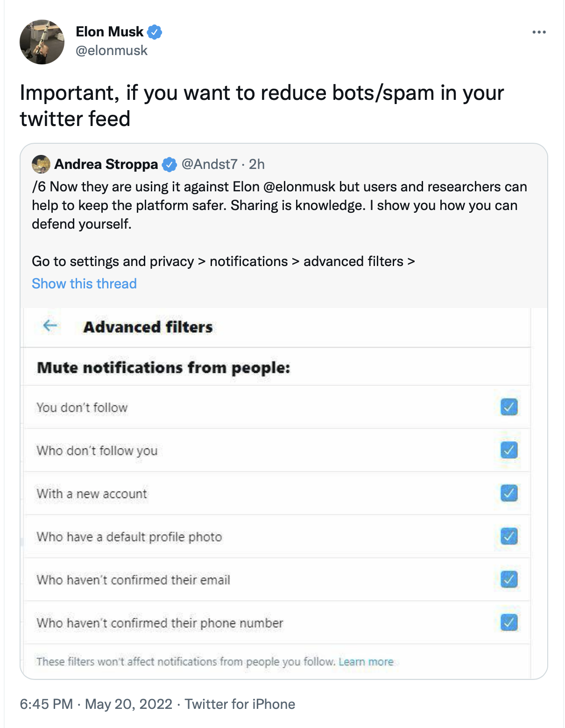Click the Andrea Stroppa display name
The height and width of the screenshot is (728, 565).
[106, 164]
